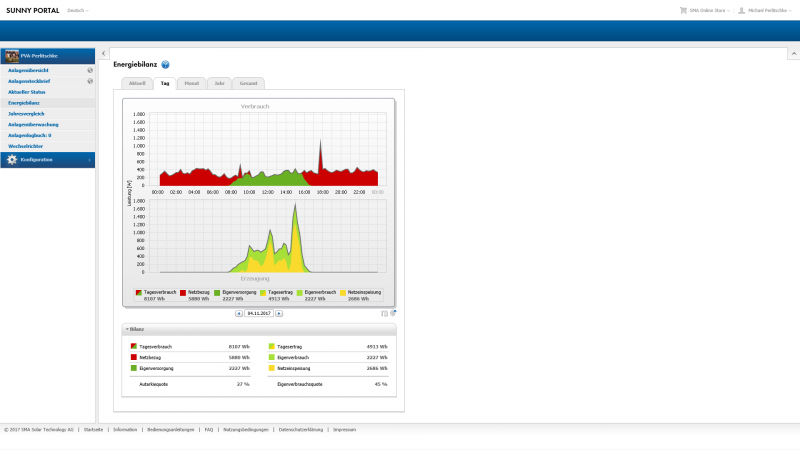Click the PVA plant thumbnail icon
The width and height of the screenshot is (800, 450).
(12, 56)
